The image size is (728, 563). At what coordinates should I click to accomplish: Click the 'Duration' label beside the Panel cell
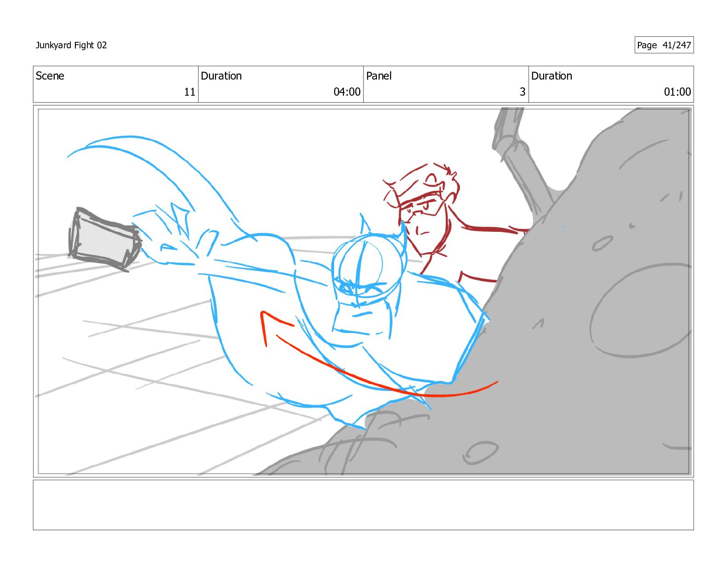(552, 76)
